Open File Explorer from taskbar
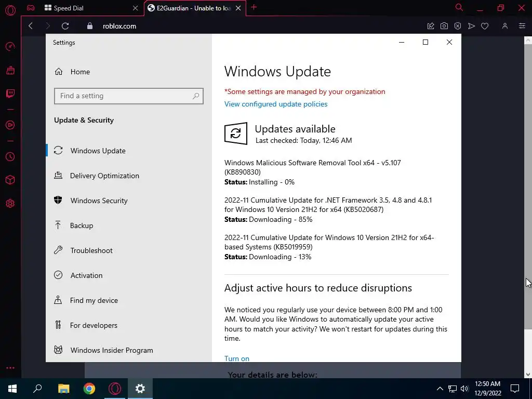Image resolution: width=532 pixels, height=399 pixels. (x=63, y=389)
